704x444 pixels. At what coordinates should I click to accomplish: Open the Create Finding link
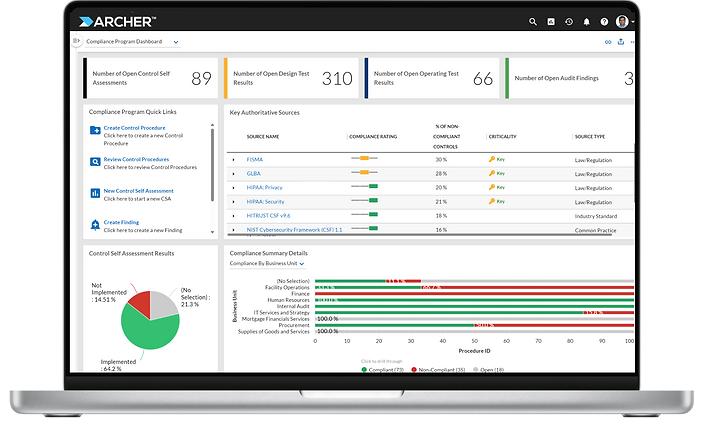tap(121, 222)
